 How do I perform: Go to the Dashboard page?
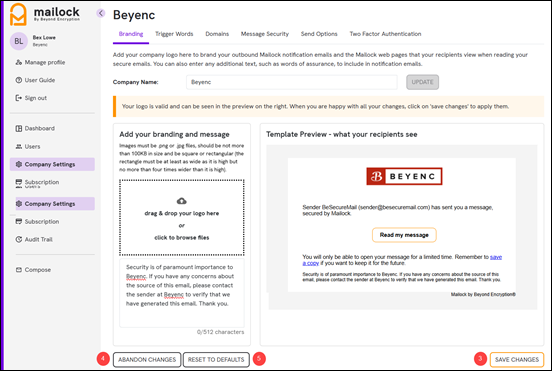[35, 128]
